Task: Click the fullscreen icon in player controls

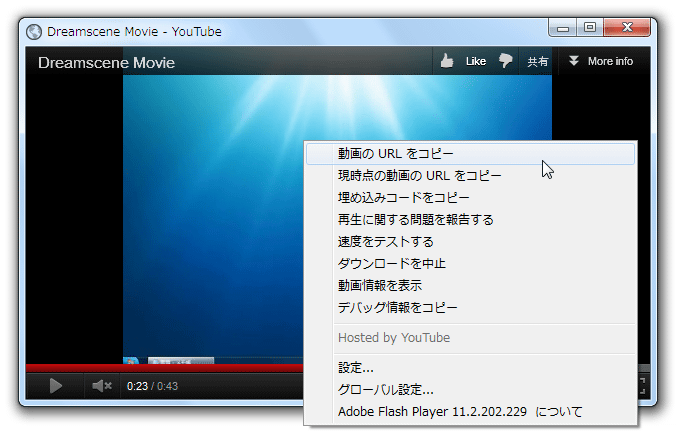Action: click(643, 386)
